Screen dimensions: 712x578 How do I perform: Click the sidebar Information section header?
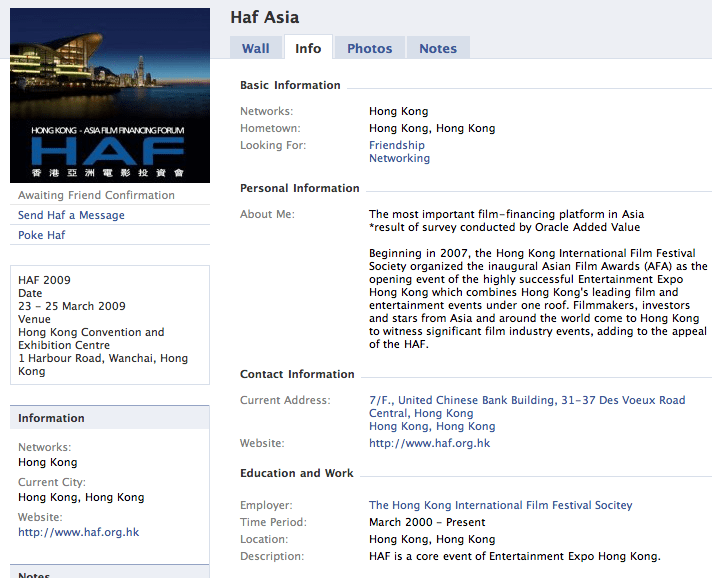click(x=51, y=418)
